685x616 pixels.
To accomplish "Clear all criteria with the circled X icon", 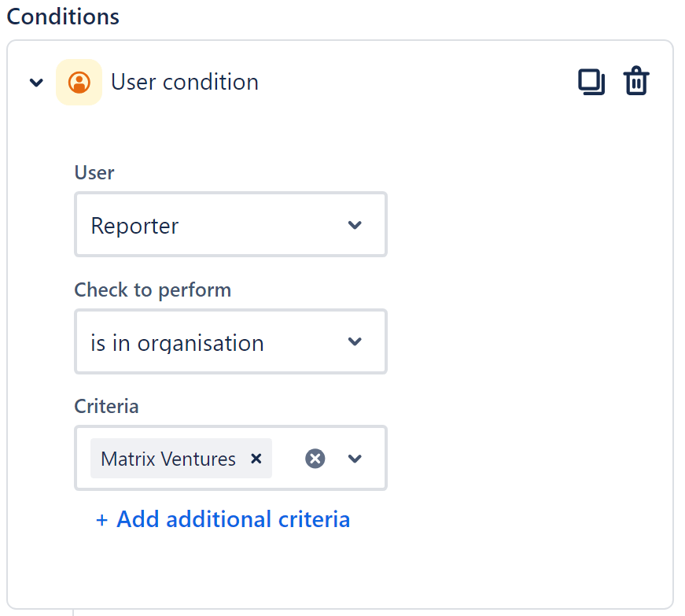I will click(x=315, y=458).
